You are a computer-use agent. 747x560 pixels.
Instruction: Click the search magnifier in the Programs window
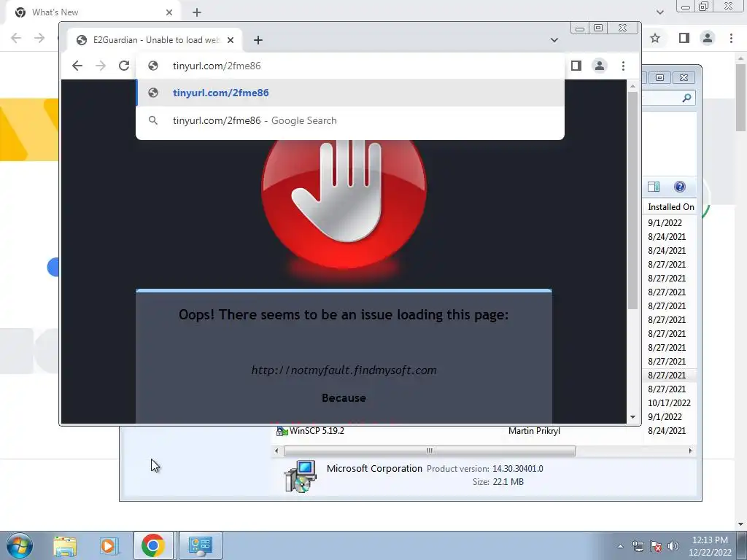click(x=686, y=98)
